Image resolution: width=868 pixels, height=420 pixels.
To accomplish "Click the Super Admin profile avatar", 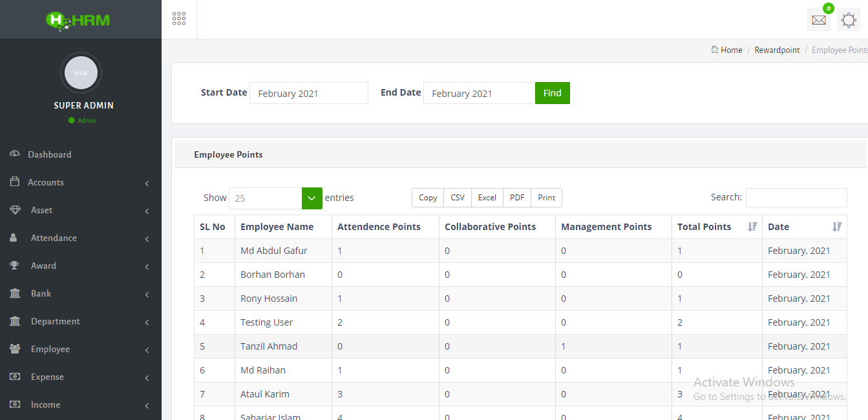I will click(x=81, y=73).
